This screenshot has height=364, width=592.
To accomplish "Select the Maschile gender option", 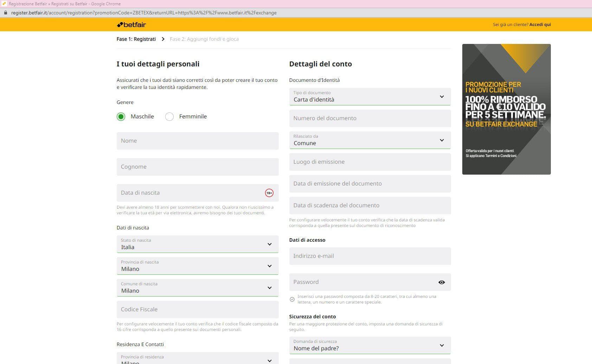I will click(121, 117).
